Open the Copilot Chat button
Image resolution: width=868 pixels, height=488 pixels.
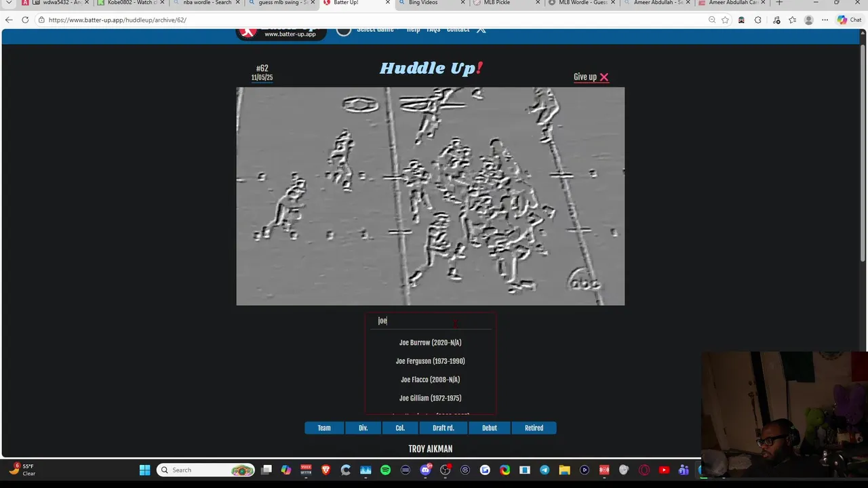851,20
